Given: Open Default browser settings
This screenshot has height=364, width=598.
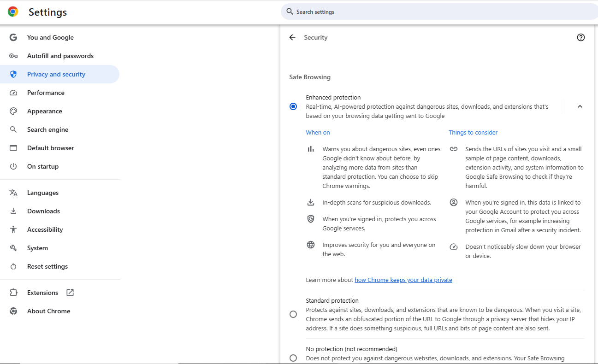Looking at the screenshot, I should point(51,148).
